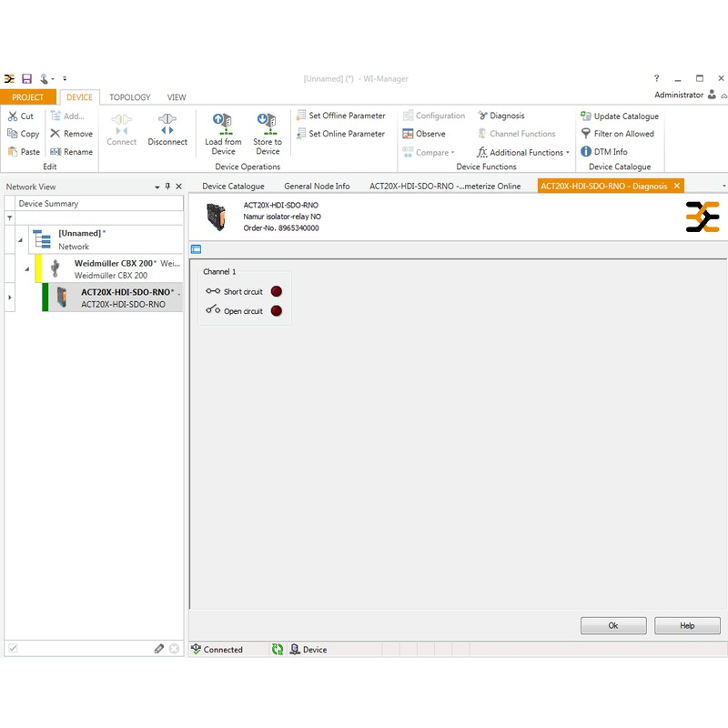Switch to the DEVICE ribbon tab
This screenshot has width=728, height=728.
click(x=79, y=97)
